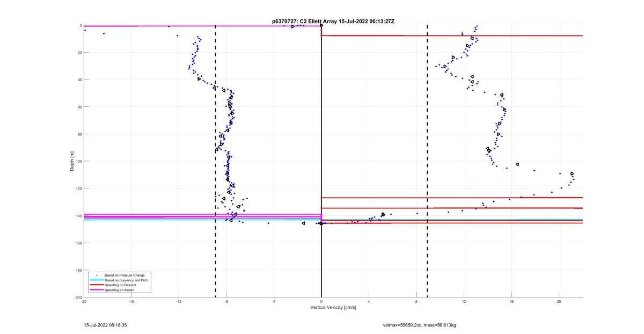Viewport: 644px width, 334px height.
Task: Click legend entry 'Based on Buoyancy and Pitch'
Action: click(127, 280)
